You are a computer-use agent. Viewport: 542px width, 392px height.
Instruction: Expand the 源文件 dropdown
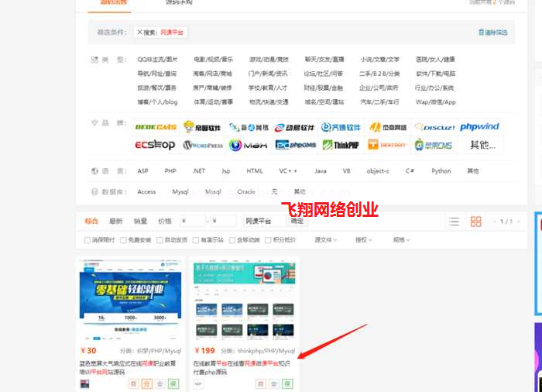coord(326,239)
